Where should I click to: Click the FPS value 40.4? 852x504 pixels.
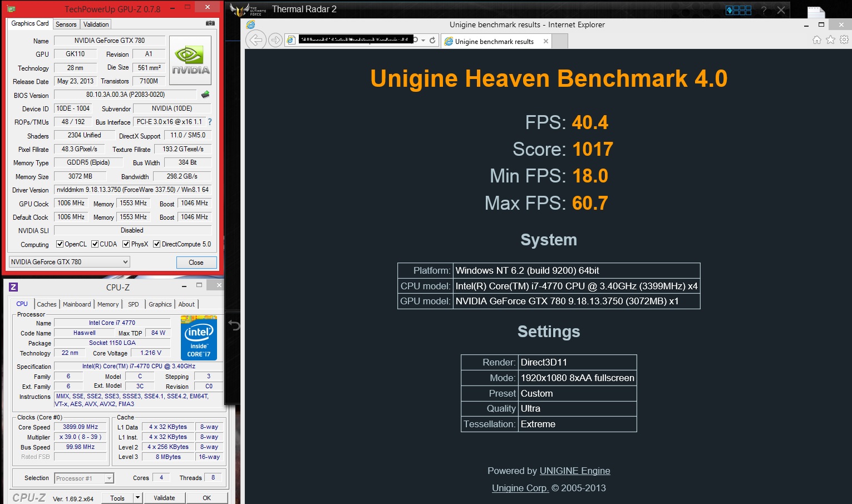tap(590, 122)
